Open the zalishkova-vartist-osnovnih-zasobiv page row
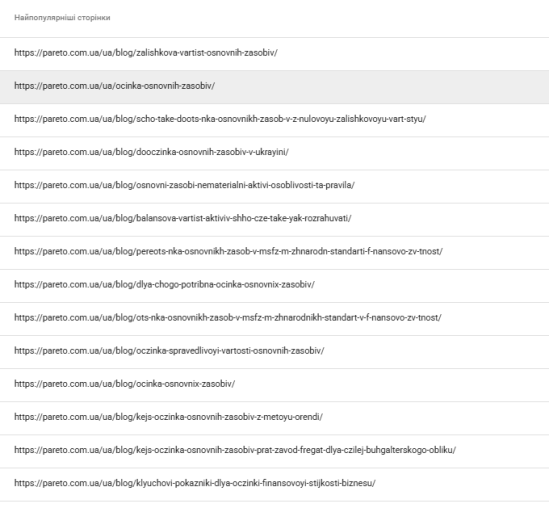 274,53
